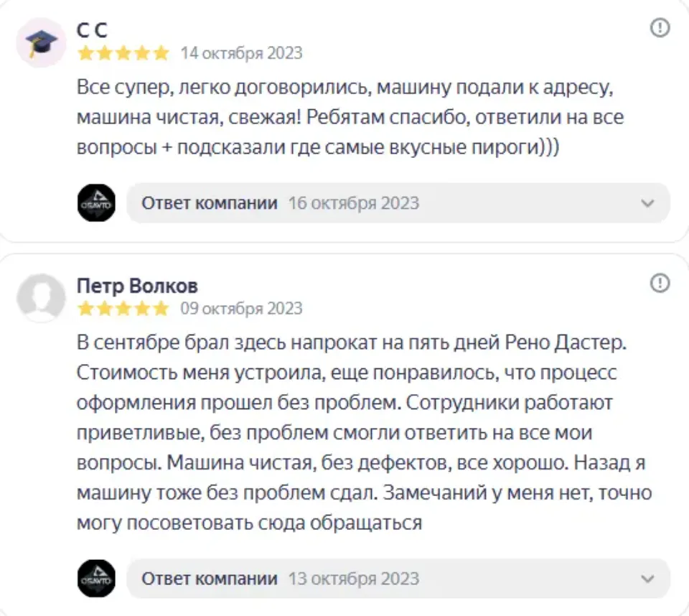Screen dimensions: 689x616
Task: Click C C's graduation cap avatar
Action: point(42,41)
